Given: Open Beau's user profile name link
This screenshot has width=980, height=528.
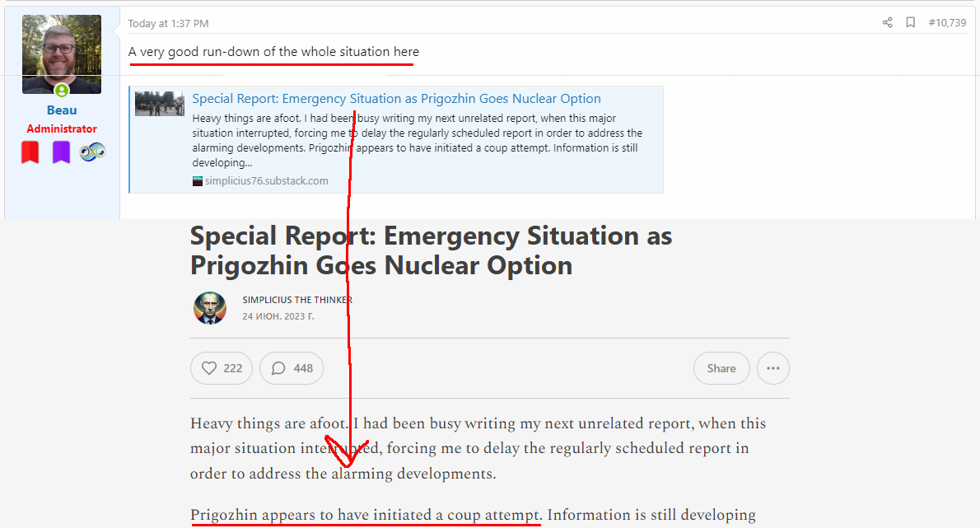Looking at the screenshot, I should click(x=62, y=110).
